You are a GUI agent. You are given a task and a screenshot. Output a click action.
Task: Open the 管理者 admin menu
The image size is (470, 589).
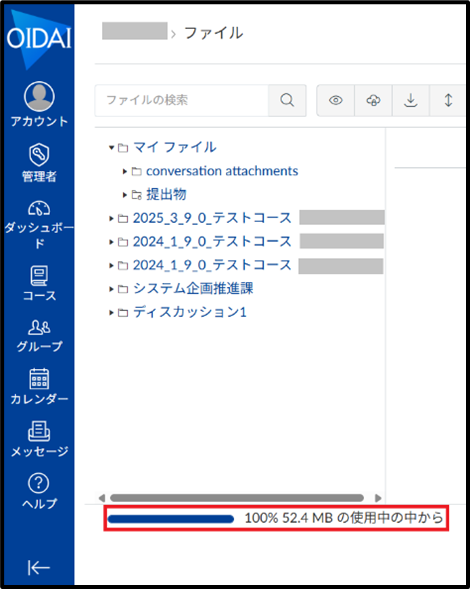coord(39,162)
